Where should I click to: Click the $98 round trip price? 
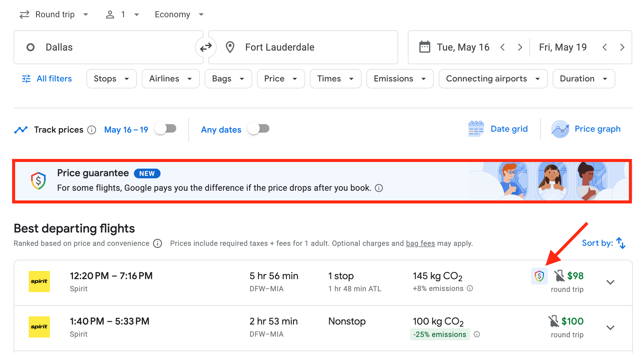pos(575,276)
